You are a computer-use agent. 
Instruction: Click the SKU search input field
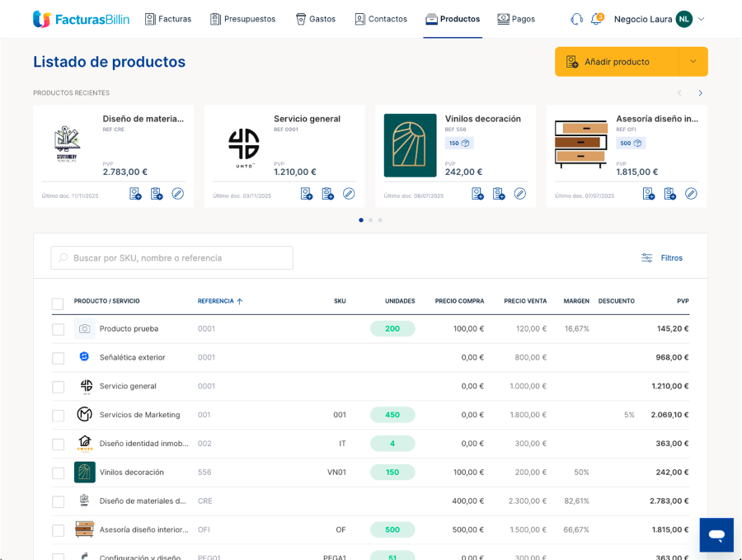[x=173, y=257]
